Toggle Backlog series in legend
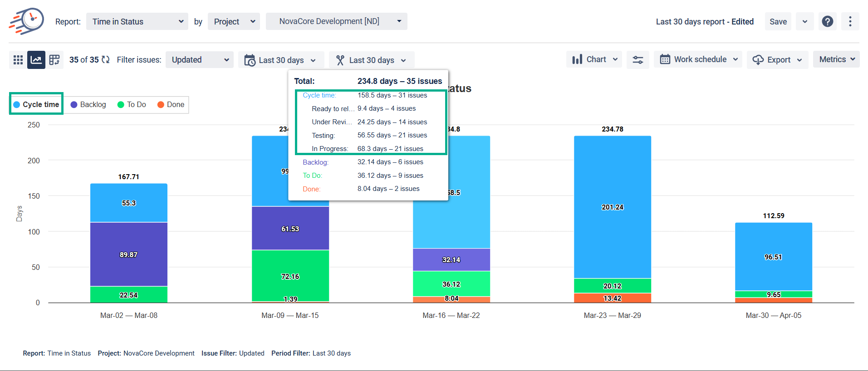 click(88, 105)
